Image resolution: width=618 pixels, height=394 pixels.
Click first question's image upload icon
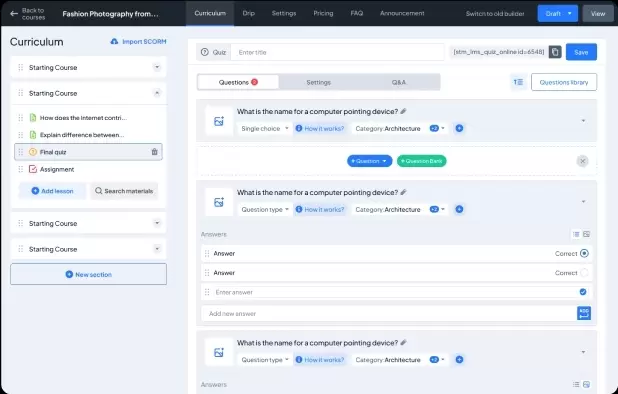[x=219, y=121]
